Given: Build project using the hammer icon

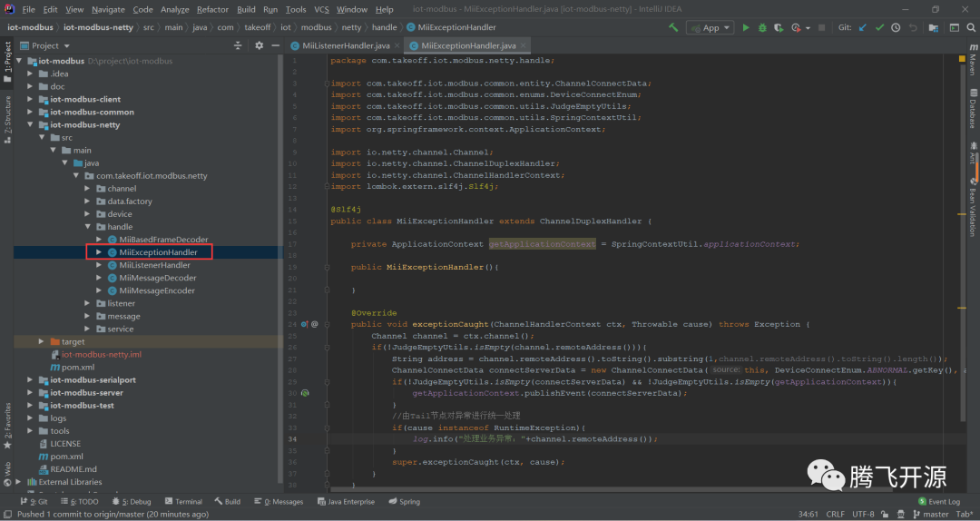Looking at the screenshot, I should (673, 28).
